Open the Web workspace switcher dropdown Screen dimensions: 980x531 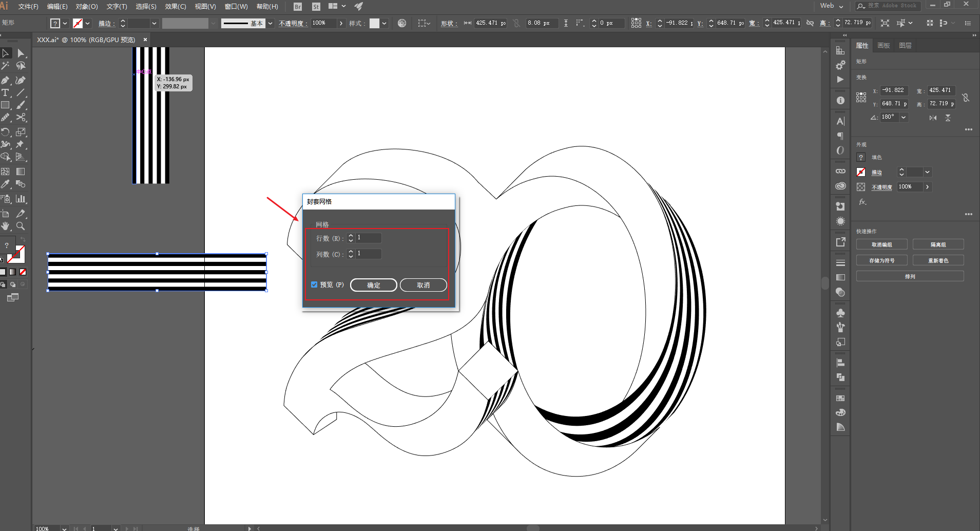832,6
